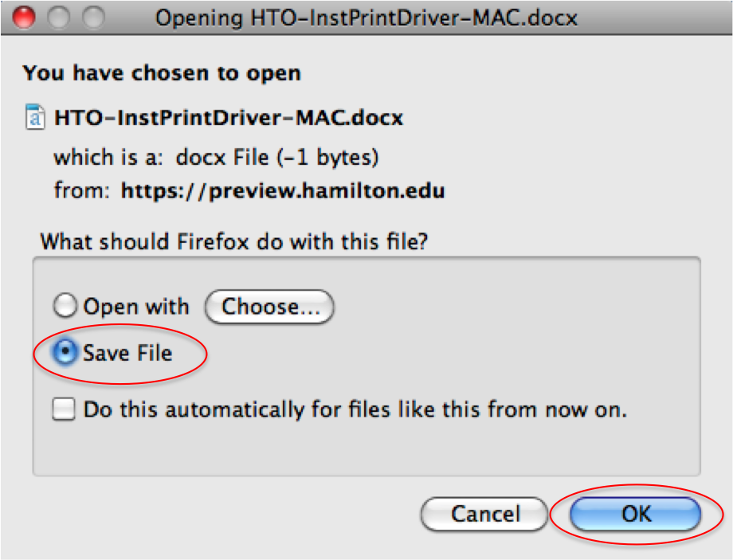
Task: Select the Open with radio button
Action: coord(65,306)
